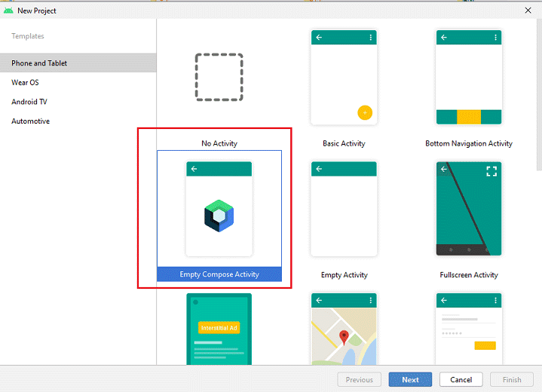The image size is (542, 392).
Task: Click the Cancel button
Action: [461, 379]
